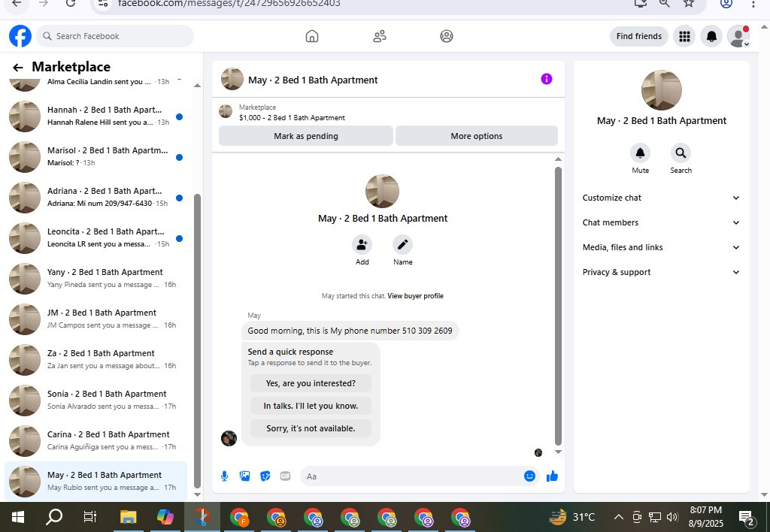The image size is (770, 532).
Task: Edit chat name with the pencil icon
Action: (x=403, y=244)
